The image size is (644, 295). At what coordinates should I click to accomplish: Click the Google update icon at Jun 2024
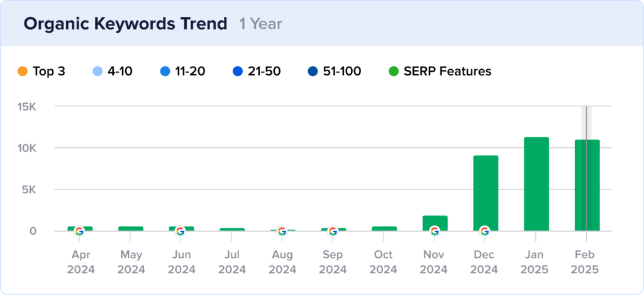[180, 231]
